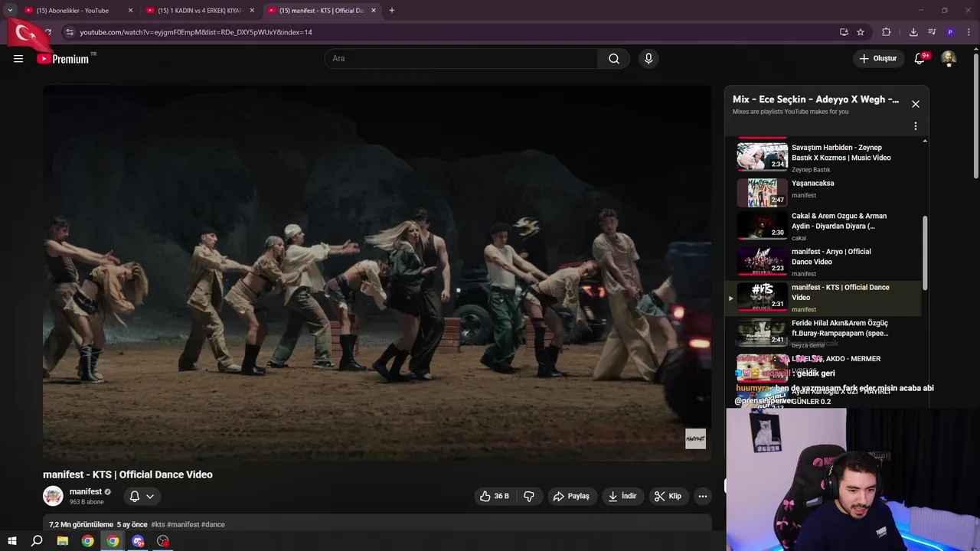Open notifications bell with 9+ badge

tap(920, 59)
